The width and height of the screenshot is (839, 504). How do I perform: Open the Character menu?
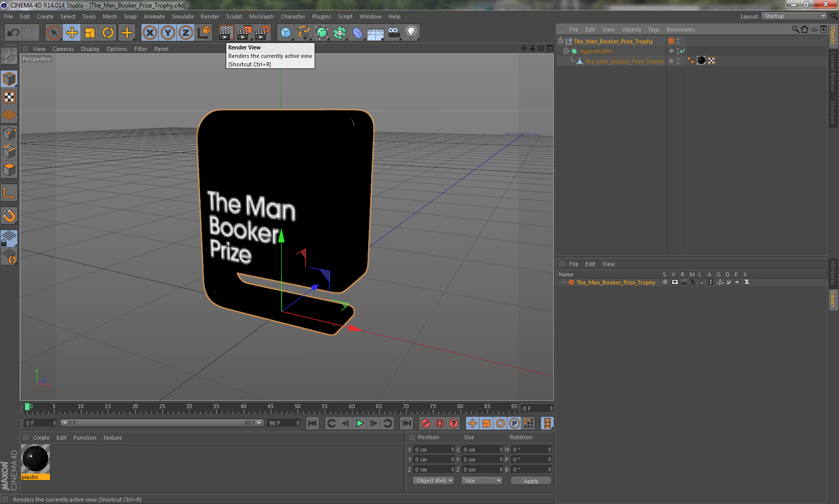tap(293, 16)
